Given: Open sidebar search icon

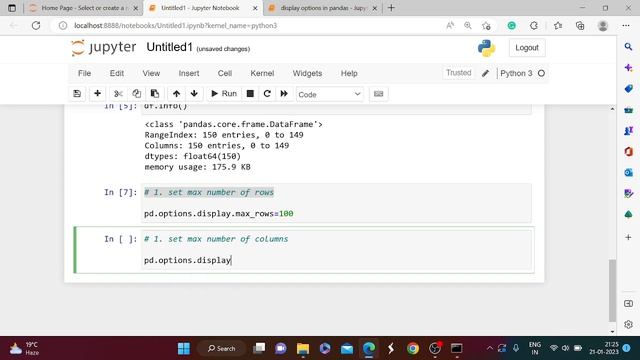Looking at the screenshot, I should pos(628,47).
